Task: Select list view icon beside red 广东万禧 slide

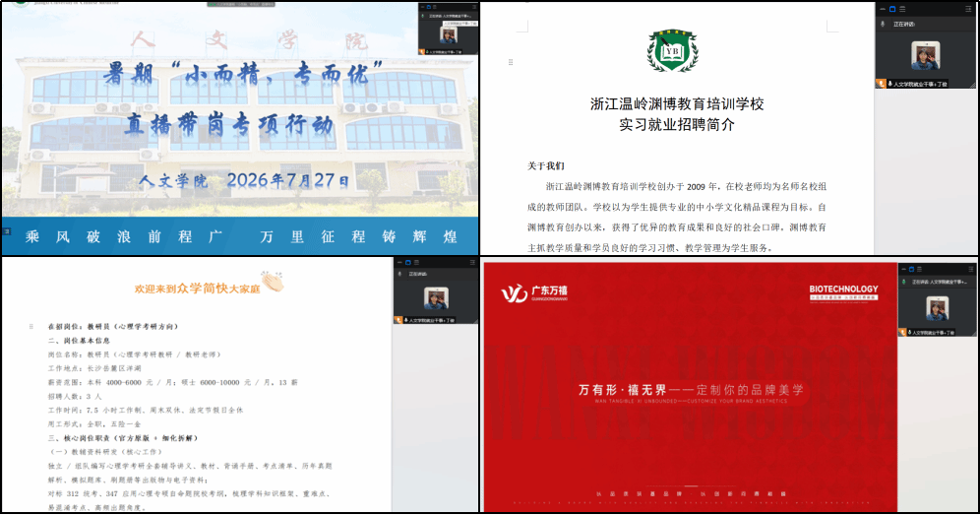Action: point(919,269)
